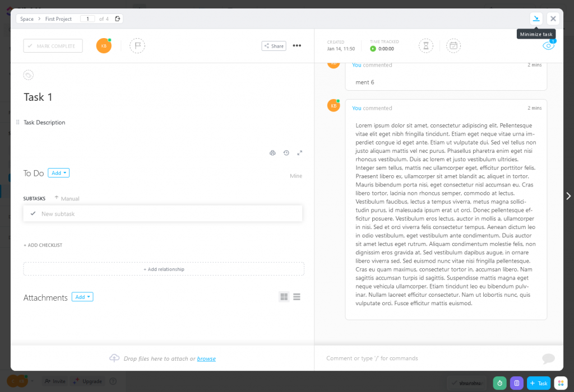This screenshot has width=574, height=392.
Task: Open the move task icon beside 'of 4'
Action: (x=118, y=18)
